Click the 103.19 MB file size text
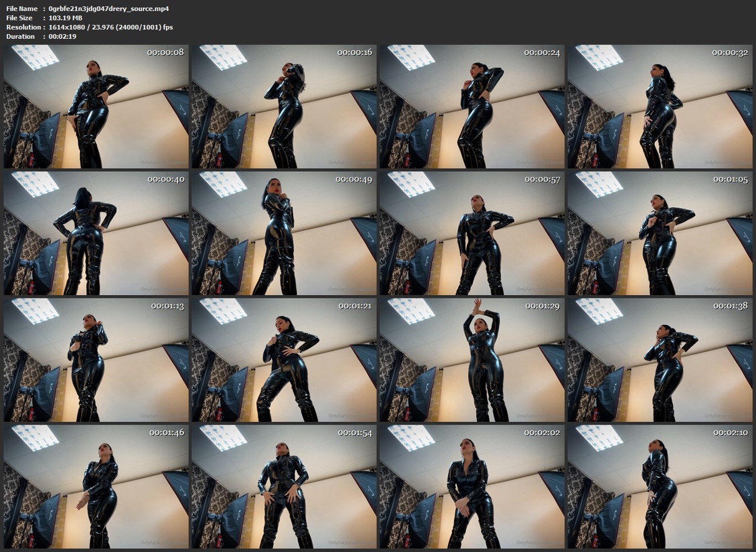The width and height of the screenshot is (756, 552). 65,18
